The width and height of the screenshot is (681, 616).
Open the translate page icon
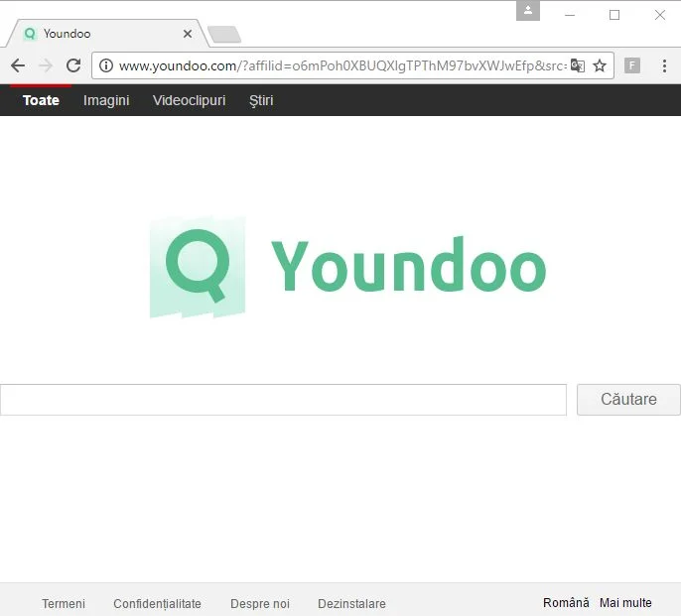click(577, 65)
